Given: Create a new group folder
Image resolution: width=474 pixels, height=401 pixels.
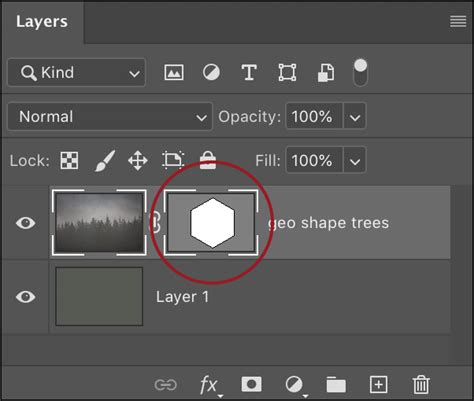Looking at the screenshot, I should [x=336, y=385].
